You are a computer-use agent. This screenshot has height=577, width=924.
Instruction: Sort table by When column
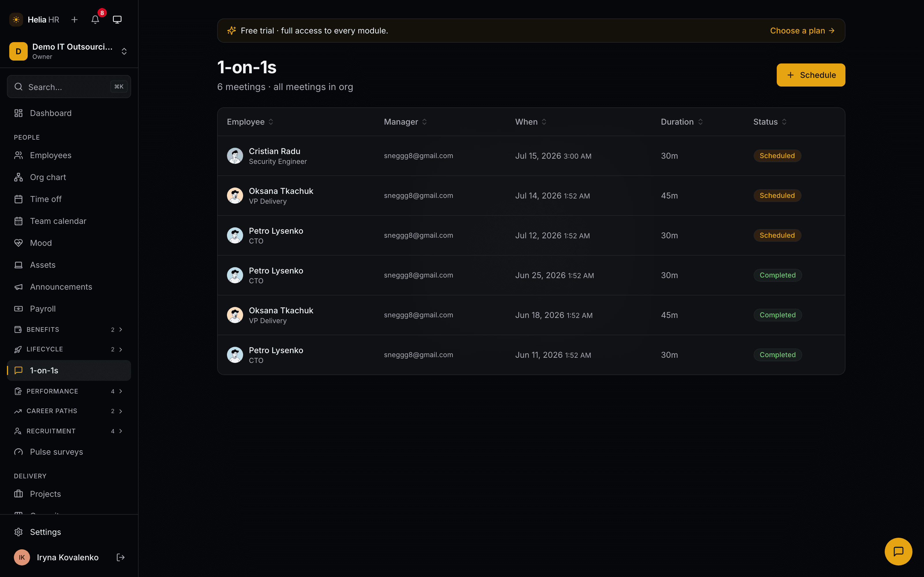(531, 122)
